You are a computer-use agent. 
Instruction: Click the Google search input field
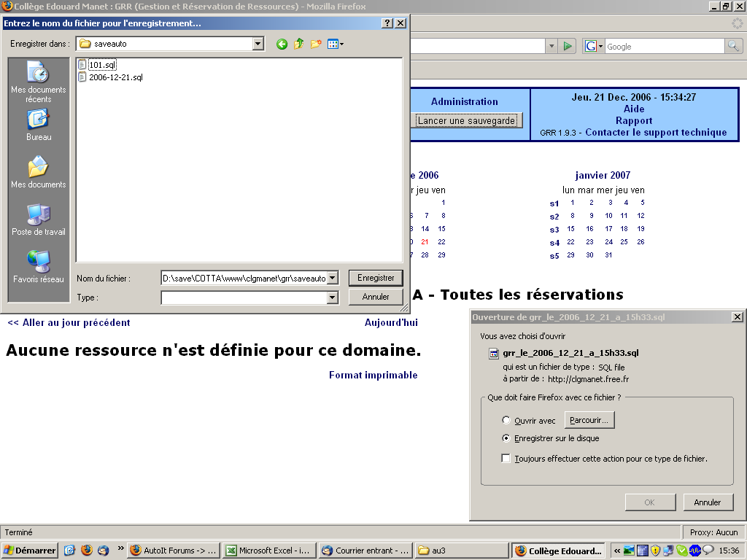(664, 47)
